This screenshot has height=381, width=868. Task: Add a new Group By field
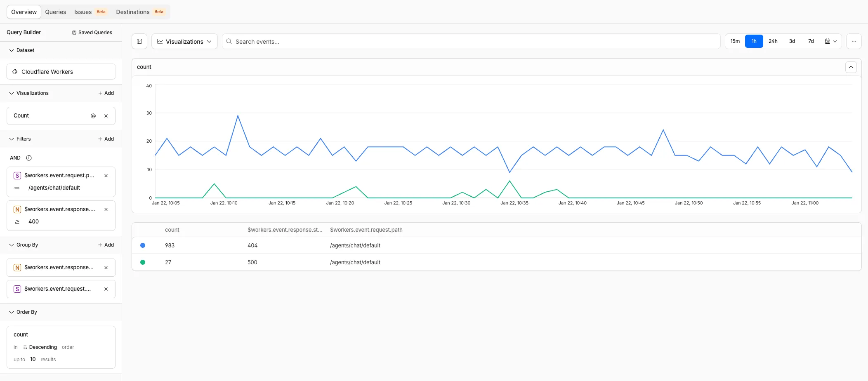click(x=106, y=245)
